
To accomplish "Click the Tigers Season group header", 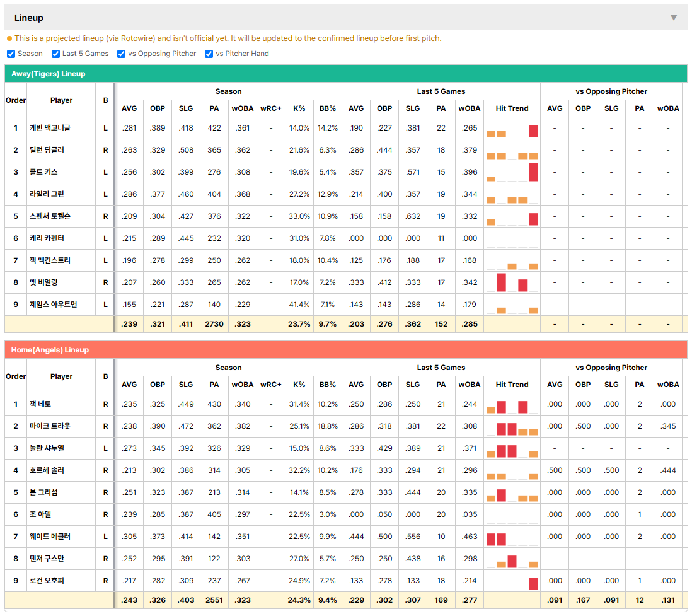I will 228,91.
